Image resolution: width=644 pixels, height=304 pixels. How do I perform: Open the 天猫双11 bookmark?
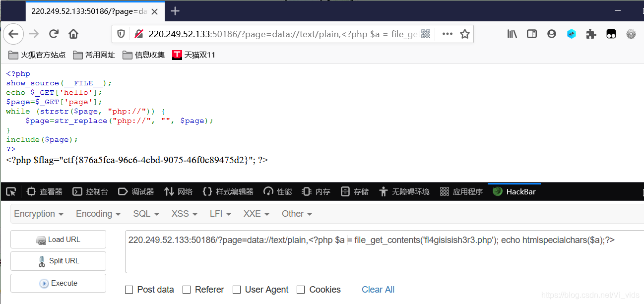194,55
